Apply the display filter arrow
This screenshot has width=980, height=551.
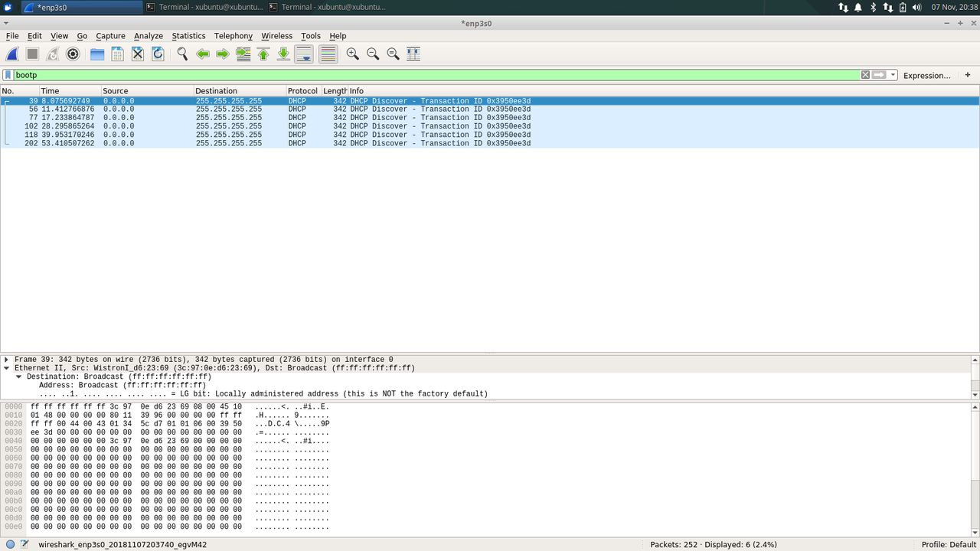point(880,75)
